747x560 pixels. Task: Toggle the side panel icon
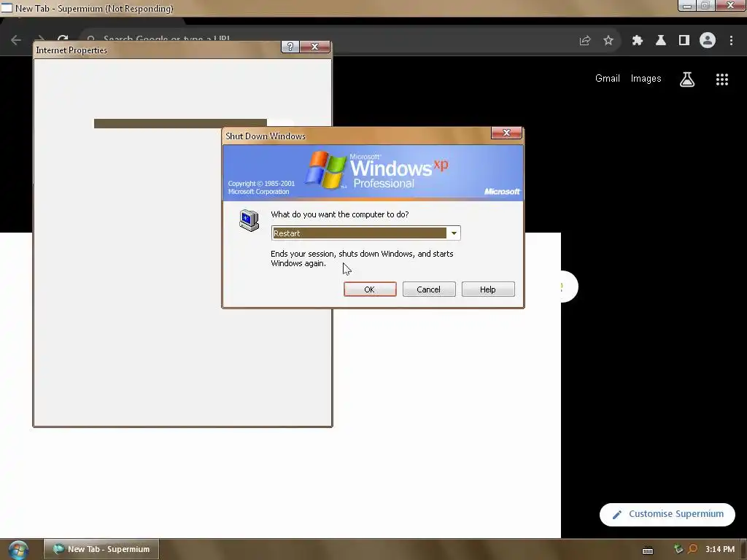(x=684, y=41)
